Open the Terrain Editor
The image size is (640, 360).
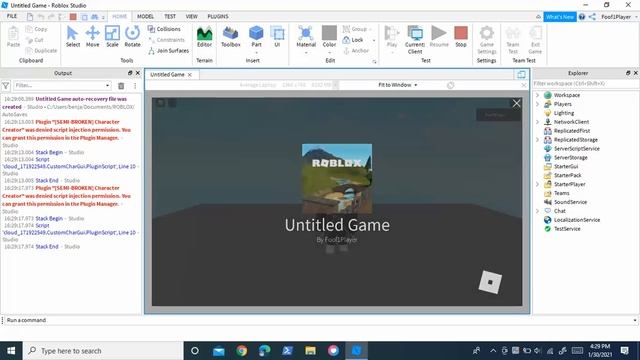(204, 37)
